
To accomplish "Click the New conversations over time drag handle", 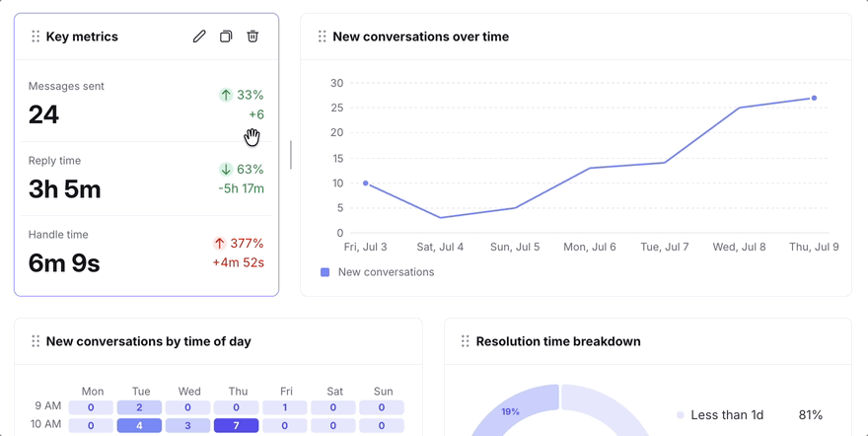I will (x=323, y=36).
